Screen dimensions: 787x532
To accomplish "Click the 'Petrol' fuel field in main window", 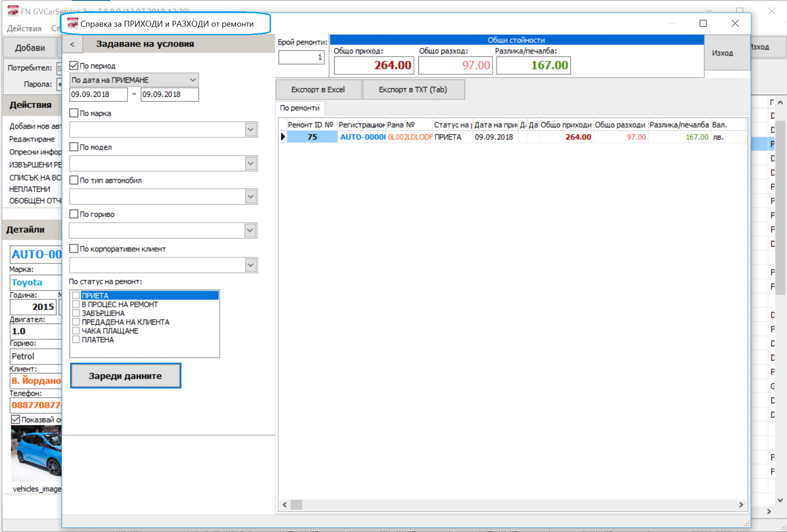I will click(36, 356).
